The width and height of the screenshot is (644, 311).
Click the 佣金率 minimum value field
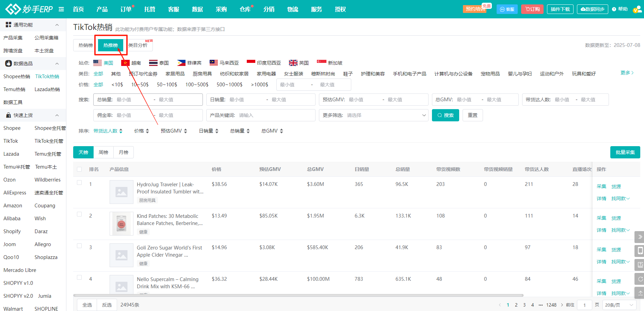pos(133,115)
